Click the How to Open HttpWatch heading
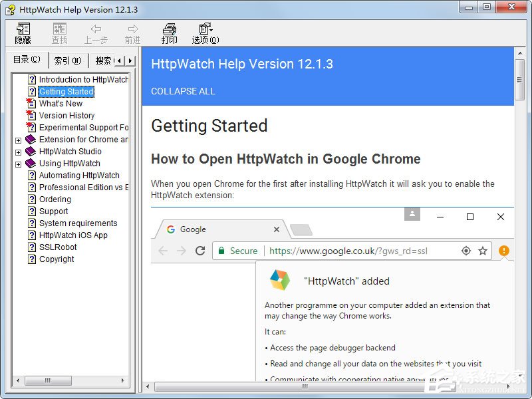This screenshot has height=399, width=532. 286,159
